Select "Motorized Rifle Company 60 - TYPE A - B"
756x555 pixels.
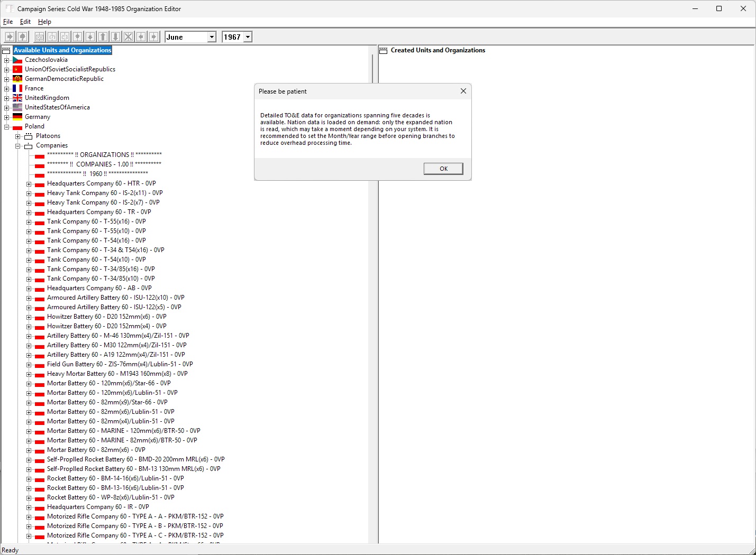point(135,526)
